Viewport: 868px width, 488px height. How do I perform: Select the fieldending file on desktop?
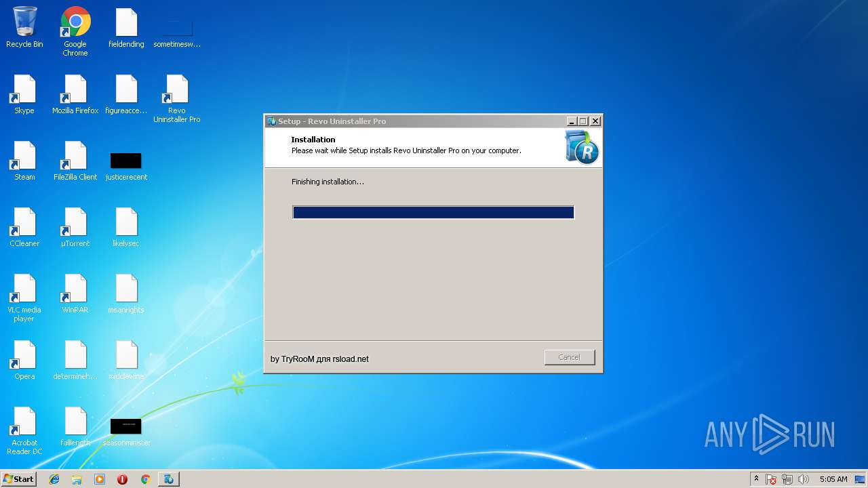126,28
